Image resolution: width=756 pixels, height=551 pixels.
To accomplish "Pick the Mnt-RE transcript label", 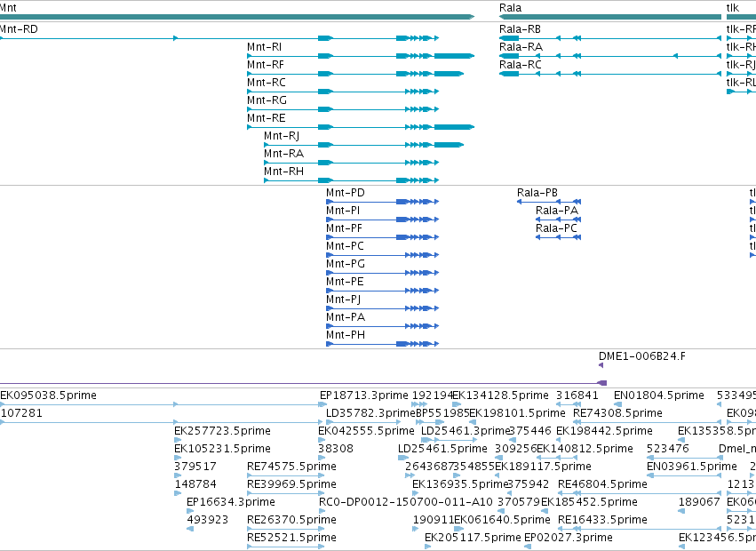I will click(x=267, y=118).
